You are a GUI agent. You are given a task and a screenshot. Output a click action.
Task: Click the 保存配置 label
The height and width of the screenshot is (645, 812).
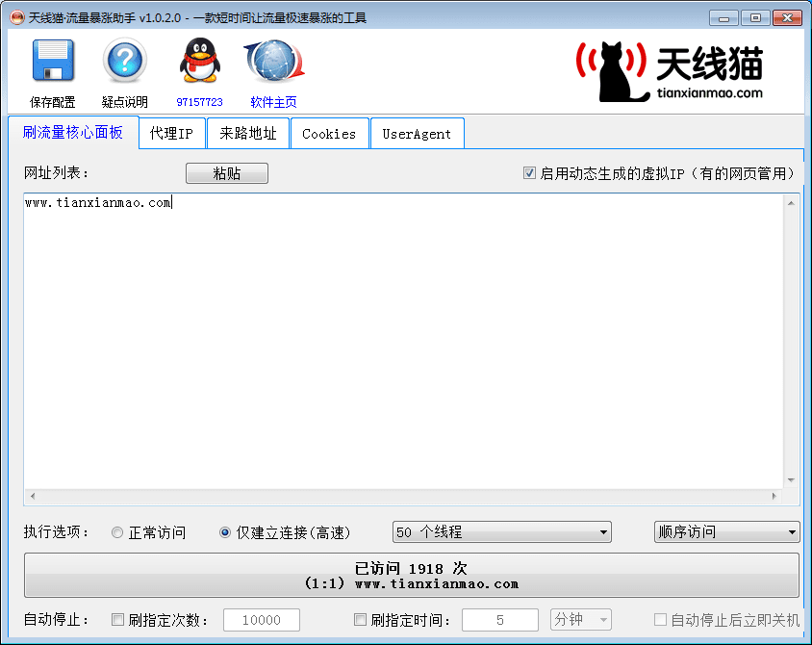pos(53,102)
